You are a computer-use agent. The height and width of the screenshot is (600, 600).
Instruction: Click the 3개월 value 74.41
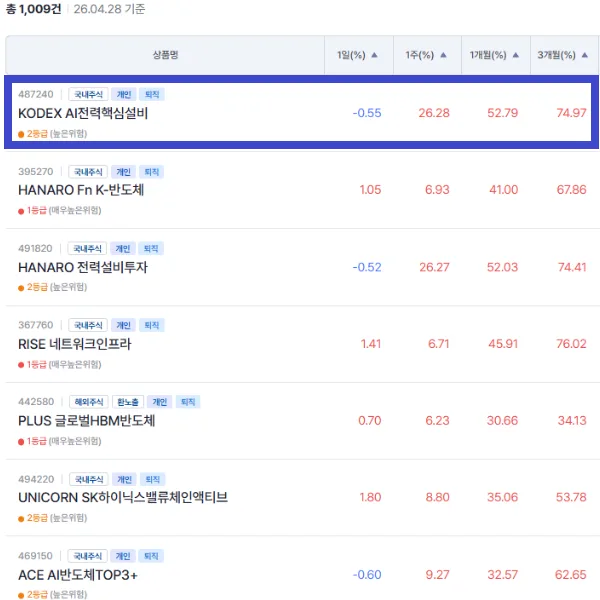click(x=572, y=267)
